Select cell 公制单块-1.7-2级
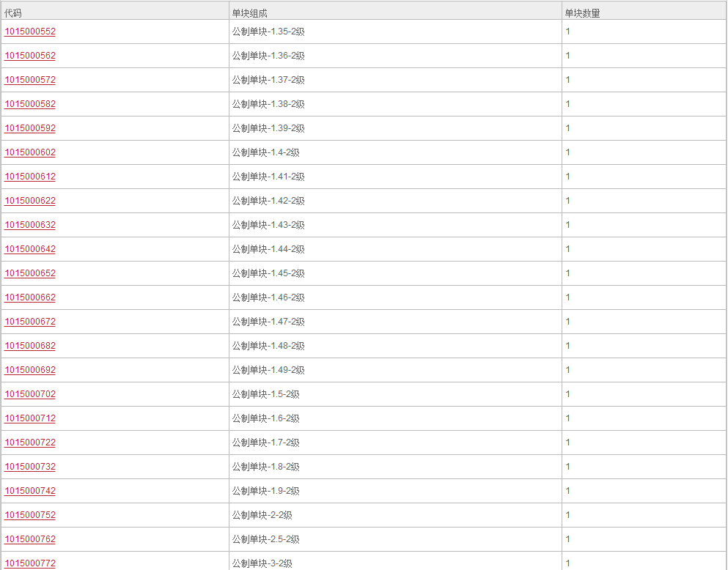The image size is (728, 570). [395, 442]
